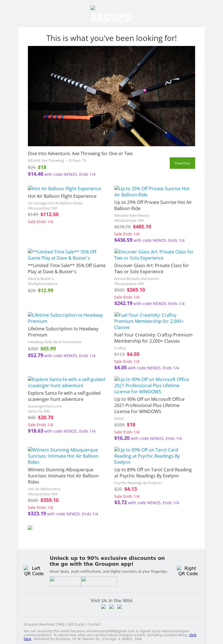The height and width of the screenshot is (644, 223).
Task: Click the first app store badge
Action: (x=65, y=581)
